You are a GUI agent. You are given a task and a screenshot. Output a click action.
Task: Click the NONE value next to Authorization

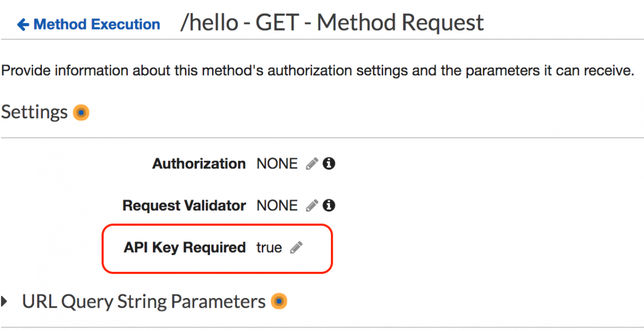click(277, 163)
